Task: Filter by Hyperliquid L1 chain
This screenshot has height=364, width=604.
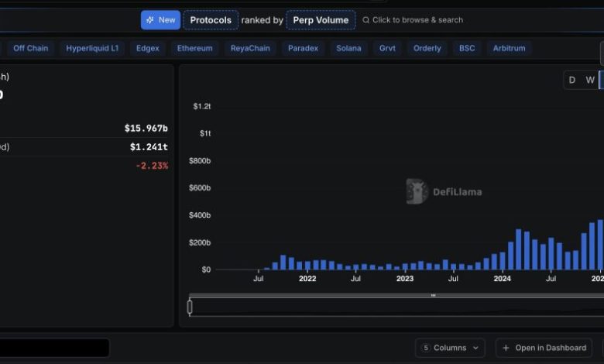Action: (92, 48)
